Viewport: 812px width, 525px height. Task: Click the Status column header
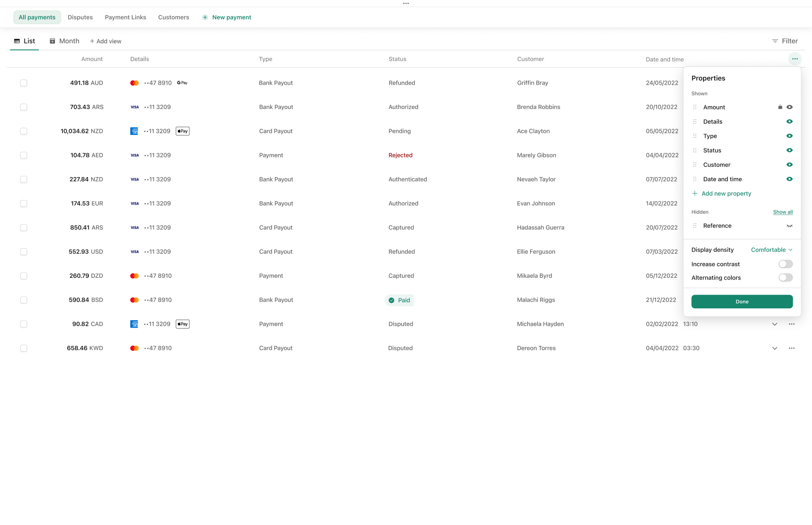click(398, 59)
